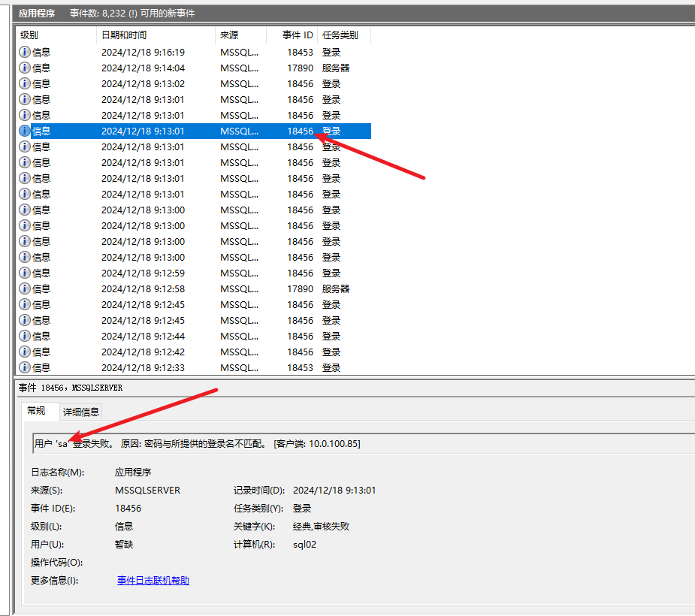This screenshot has height=616, width=695.
Task: Select info icon on 9:13:02 login event
Action: pyautogui.click(x=24, y=83)
